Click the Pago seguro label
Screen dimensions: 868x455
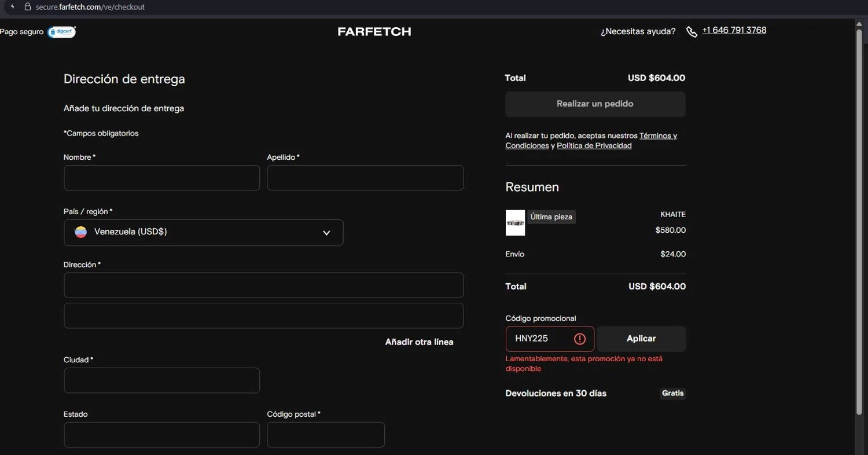(x=21, y=32)
